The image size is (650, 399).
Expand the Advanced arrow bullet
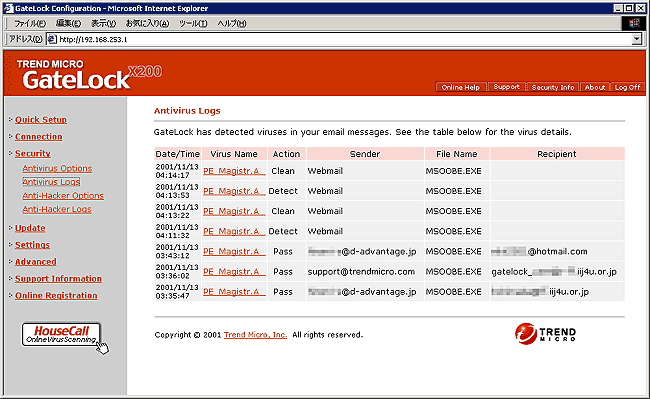coord(10,261)
